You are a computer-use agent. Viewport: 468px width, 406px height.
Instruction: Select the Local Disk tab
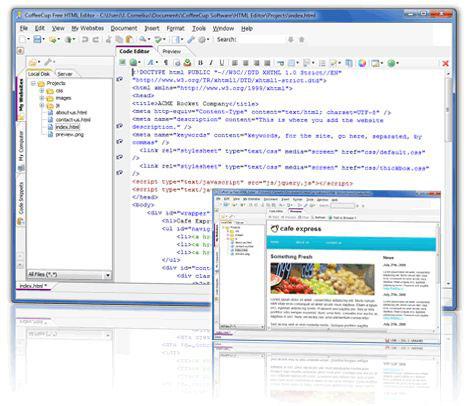[39, 74]
